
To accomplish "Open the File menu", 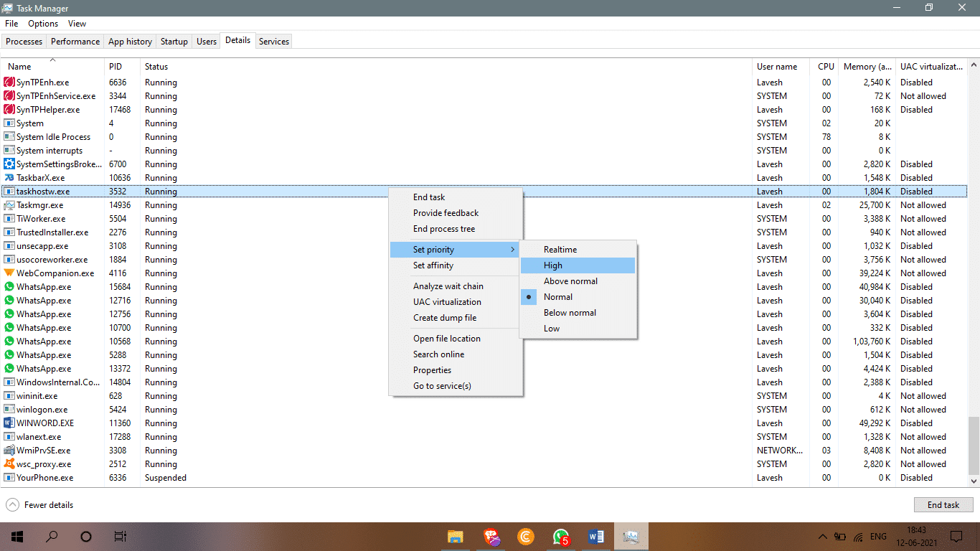I will pos(11,24).
